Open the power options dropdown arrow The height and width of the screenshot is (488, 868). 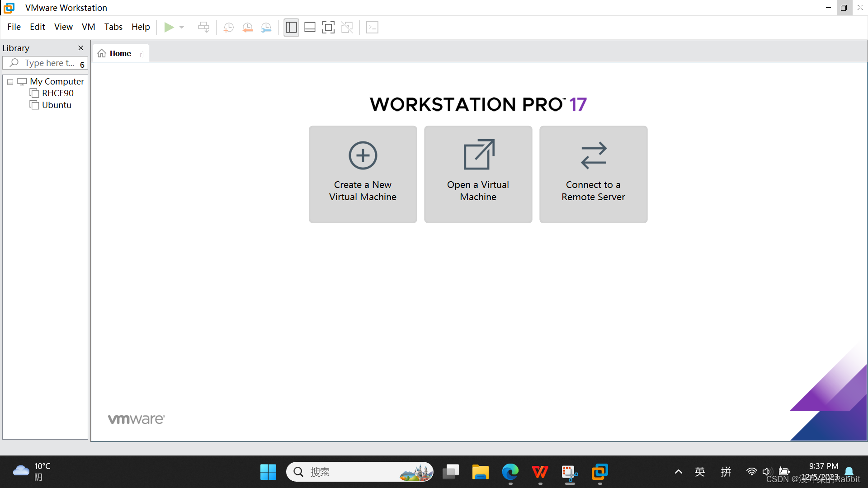tap(182, 28)
